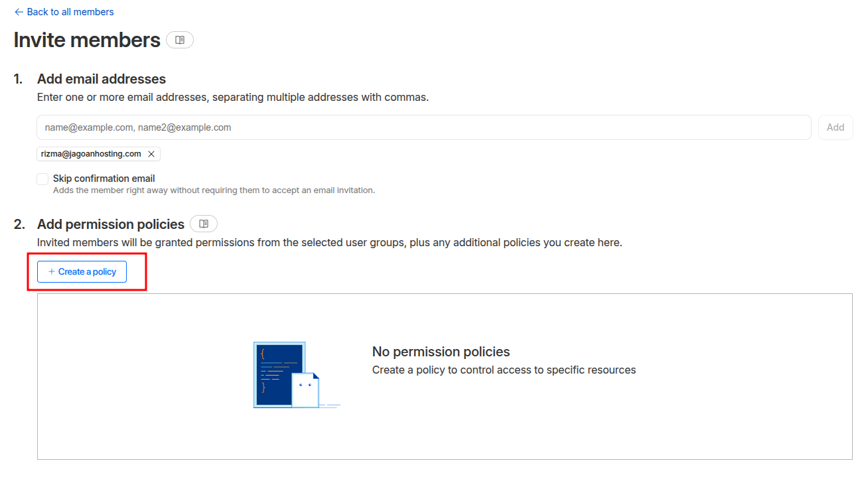868x499 pixels.
Task: Click the "Create a policy" button
Action: (82, 271)
